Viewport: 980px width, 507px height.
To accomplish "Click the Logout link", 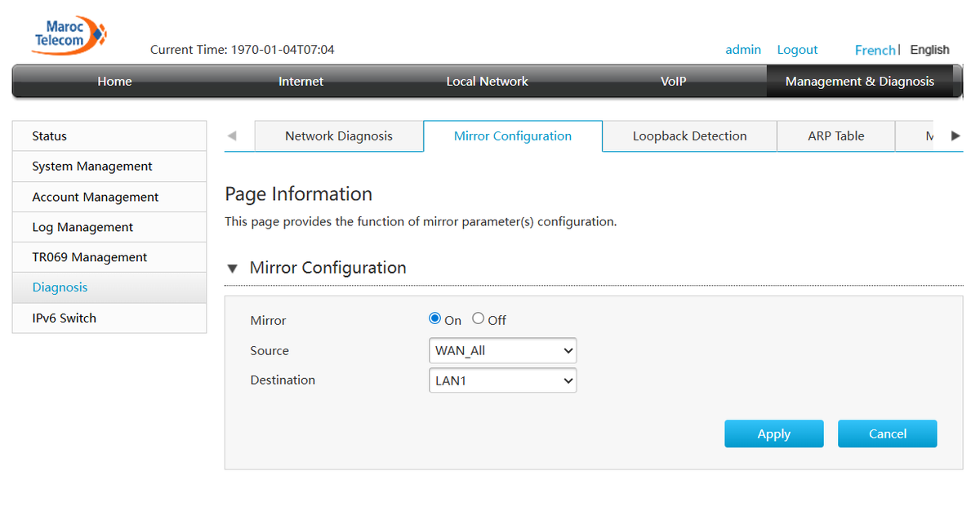I will click(x=797, y=50).
